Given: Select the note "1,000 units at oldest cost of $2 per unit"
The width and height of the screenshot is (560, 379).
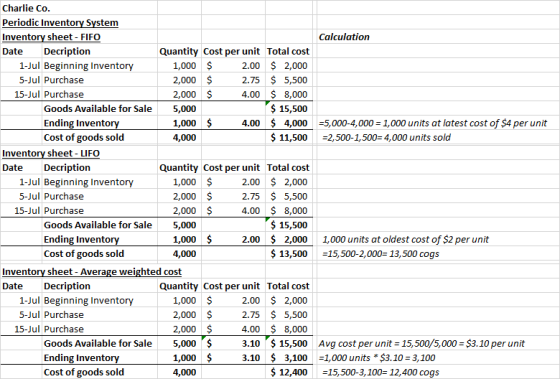Looking at the screenshot, I should [405, 239].
